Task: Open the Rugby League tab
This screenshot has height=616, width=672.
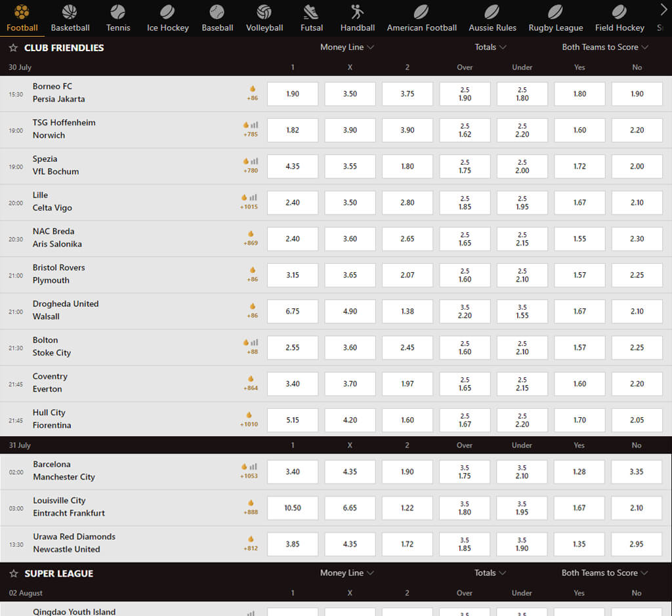Action: (555, 18)
